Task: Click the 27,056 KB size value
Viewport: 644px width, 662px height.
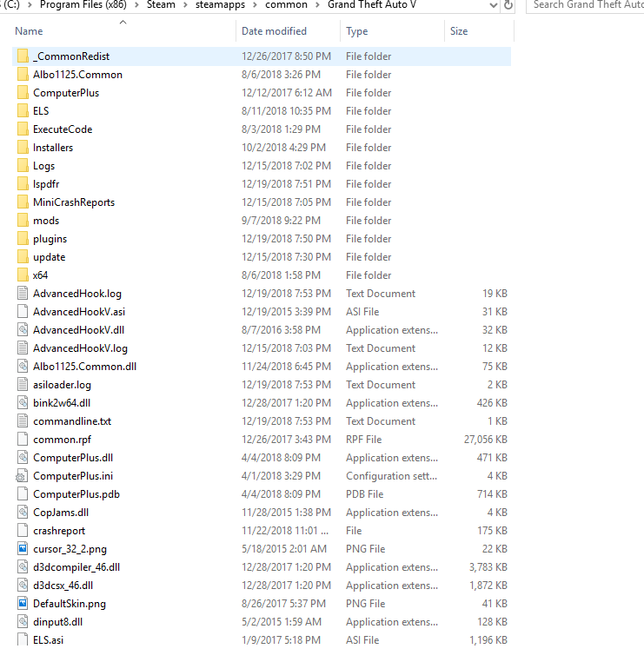Action: [485, 440]
